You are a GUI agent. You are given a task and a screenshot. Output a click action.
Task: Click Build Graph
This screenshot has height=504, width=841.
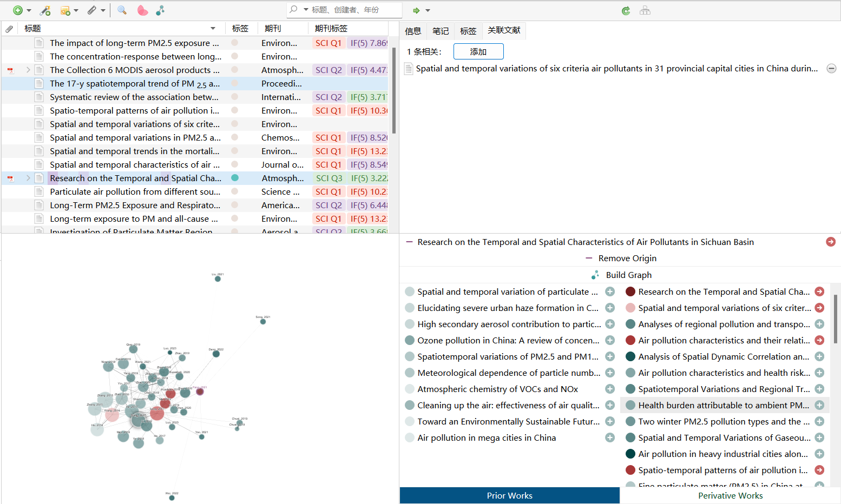[621, 275]
